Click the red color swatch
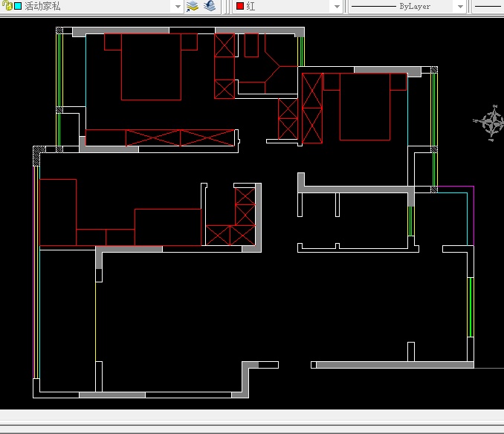Viewport: 504px width, 434px height. click(x=240, y=6)
